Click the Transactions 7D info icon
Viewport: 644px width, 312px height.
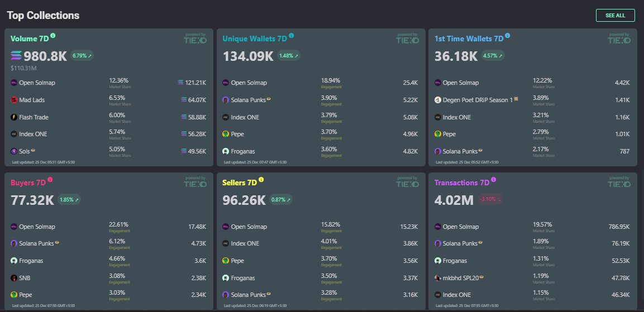tap(493, 180)
